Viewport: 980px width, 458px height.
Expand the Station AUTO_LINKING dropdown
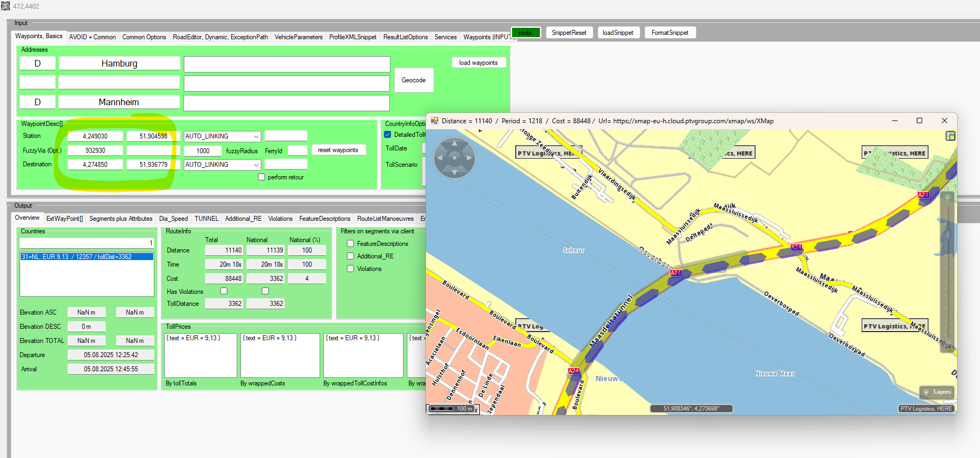(256, 136)
